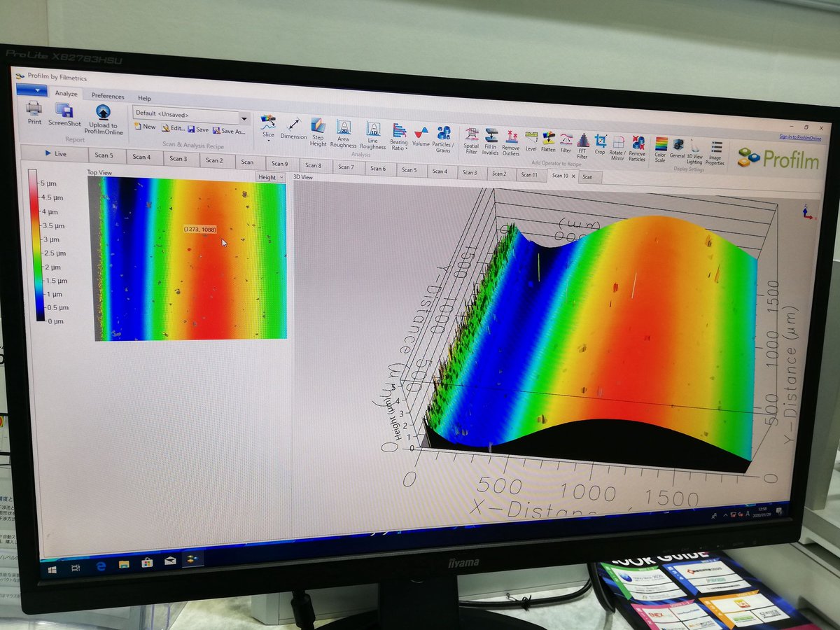Add Remove Outliers operator
The image size is (840, 630).
click(x=511, y=142)
